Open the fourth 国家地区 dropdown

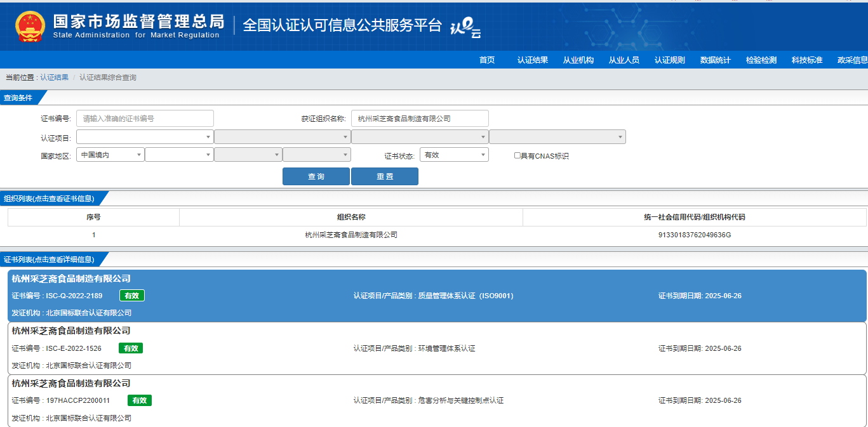point(316,155)
